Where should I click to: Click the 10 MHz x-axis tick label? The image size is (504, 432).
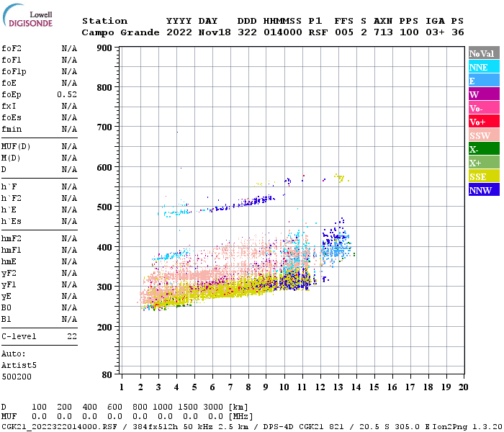coord(284,387)
